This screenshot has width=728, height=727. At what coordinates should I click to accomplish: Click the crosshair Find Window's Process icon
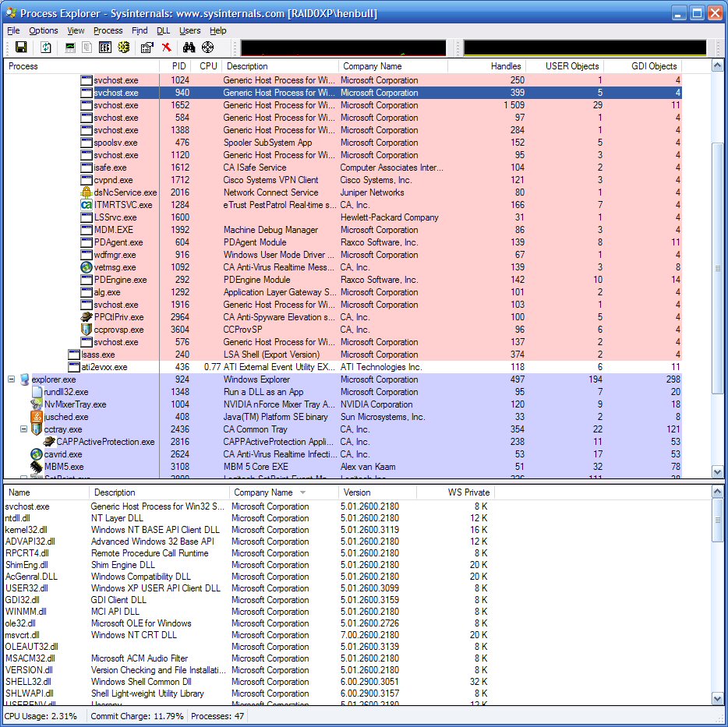coord(207,47)
